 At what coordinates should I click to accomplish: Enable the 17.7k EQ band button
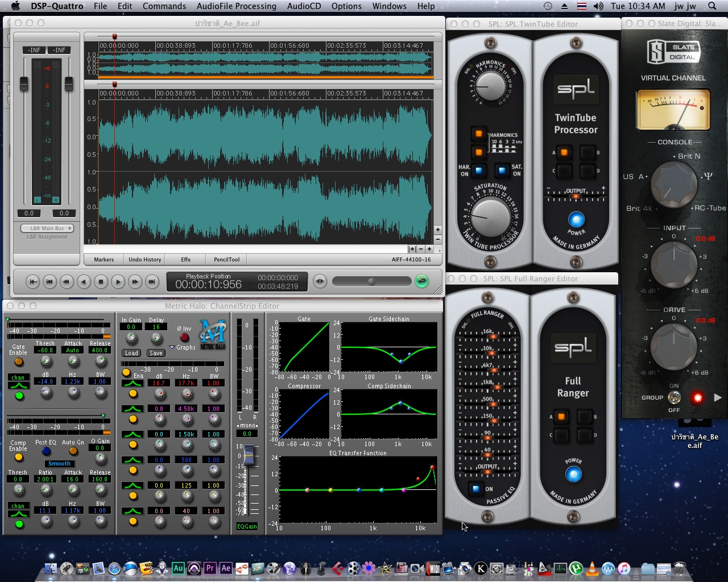(x=133, y=393)
